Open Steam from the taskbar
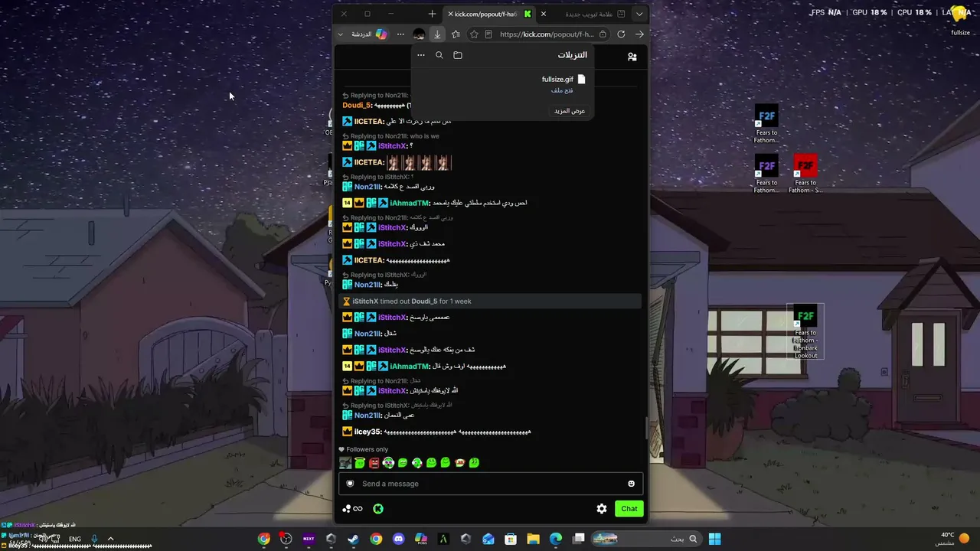 point(353,539)
